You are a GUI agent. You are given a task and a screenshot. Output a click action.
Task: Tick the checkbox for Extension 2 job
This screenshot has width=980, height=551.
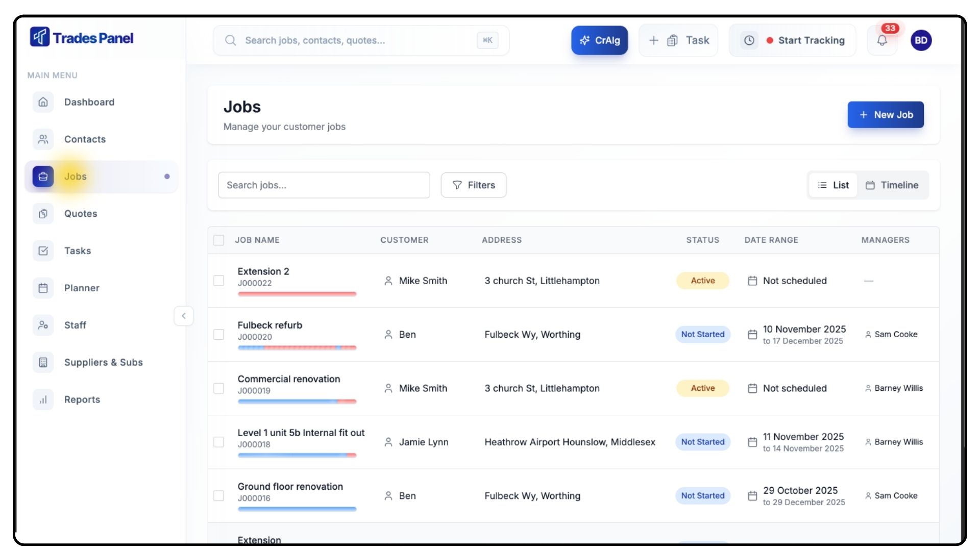click(219, 281)
